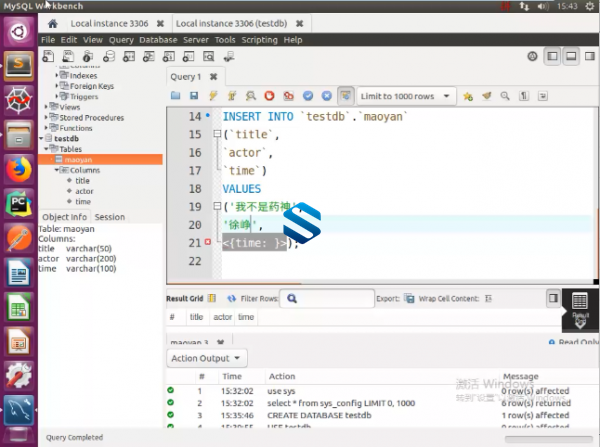600x447 pixels.
Task: Add query to favorites star icon
Action: 468,96
